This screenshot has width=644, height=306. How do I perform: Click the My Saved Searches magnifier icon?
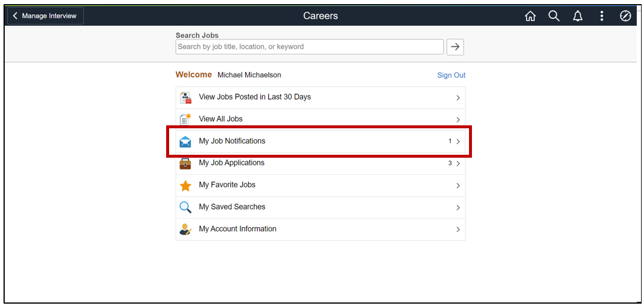coord(186,207)
